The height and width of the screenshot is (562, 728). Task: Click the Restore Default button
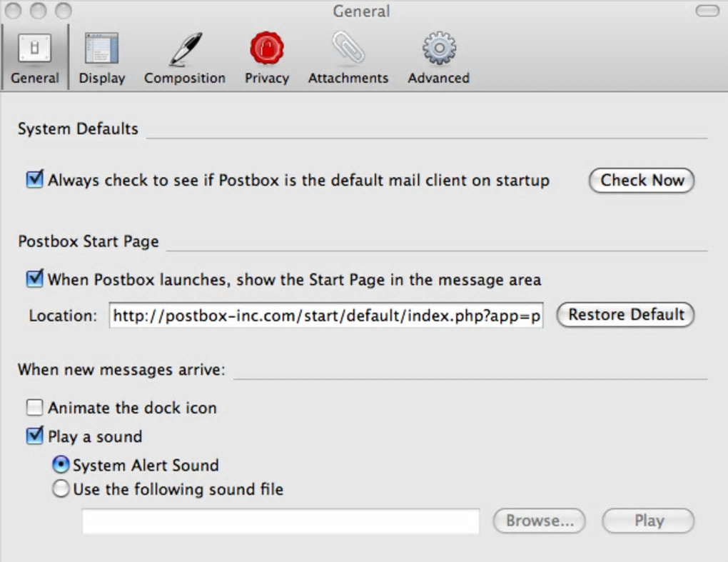[x=626, y=315]
